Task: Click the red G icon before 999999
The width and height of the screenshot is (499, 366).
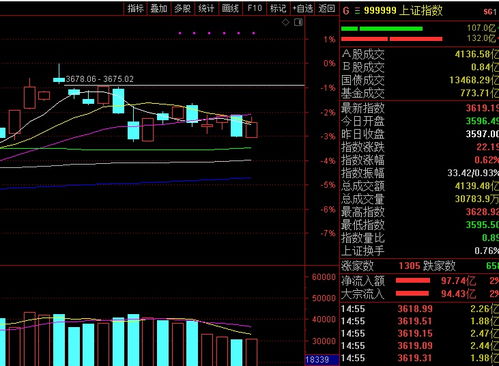Action: click(346, 11)
